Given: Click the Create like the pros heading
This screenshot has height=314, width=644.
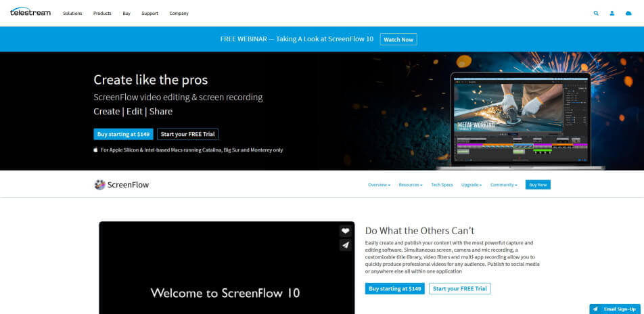Looking at the screenshot, I should tap(151, 80).
